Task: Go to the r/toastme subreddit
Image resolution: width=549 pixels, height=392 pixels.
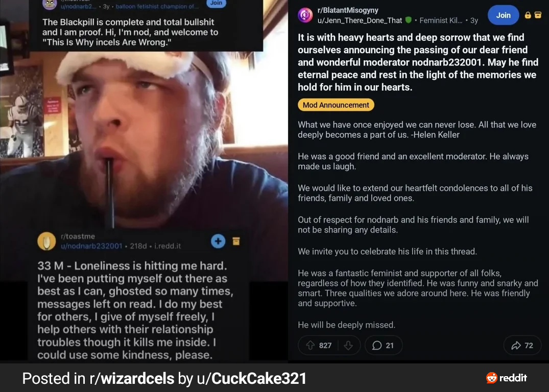Action: click(x=78, y=236)
